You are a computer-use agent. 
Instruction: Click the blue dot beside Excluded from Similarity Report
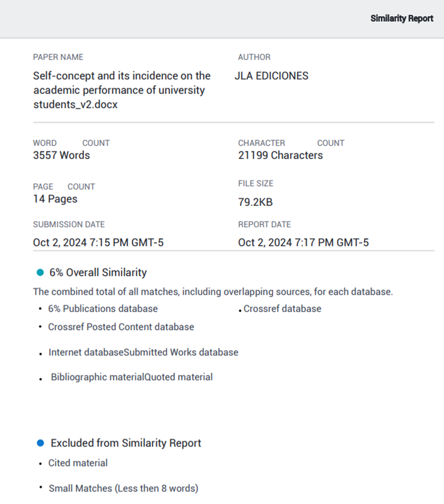coord(40,443)
